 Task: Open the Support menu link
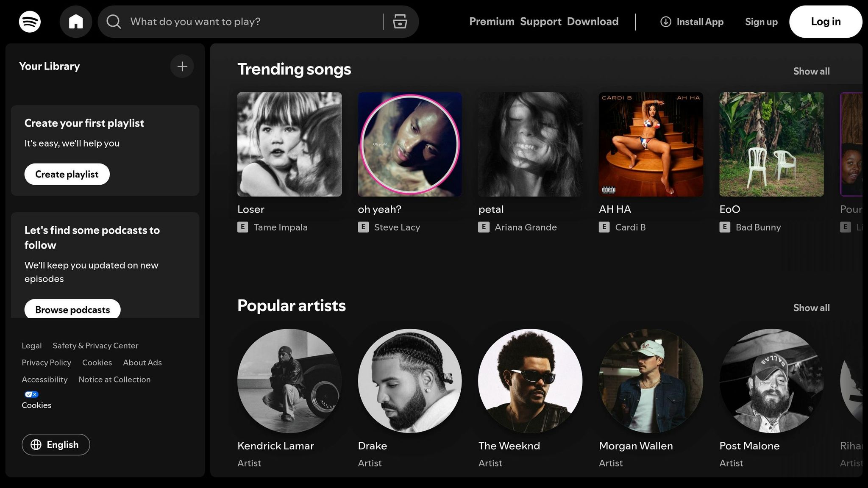pos(541,22)
